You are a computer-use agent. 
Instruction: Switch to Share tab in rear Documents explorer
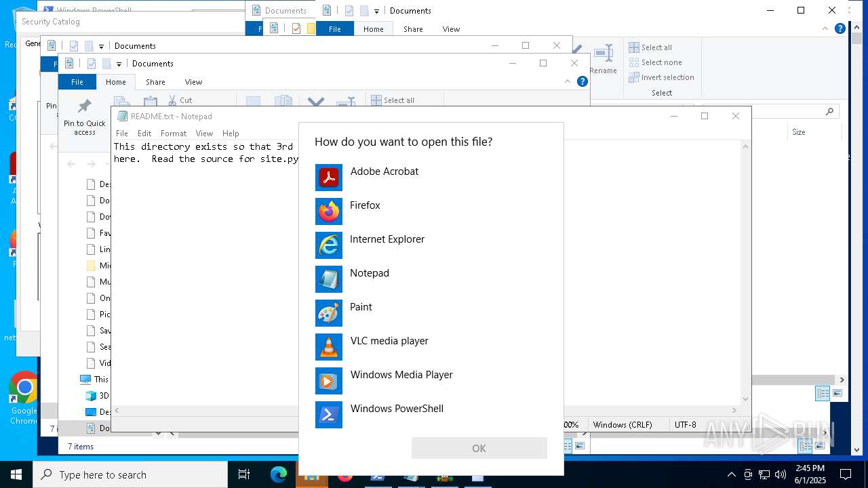[x=413, y=29]
